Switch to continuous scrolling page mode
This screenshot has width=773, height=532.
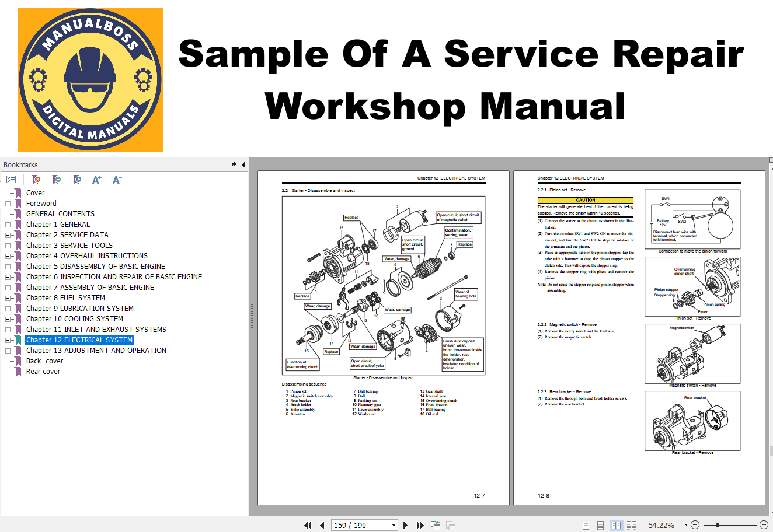click(x=601, y=525)
